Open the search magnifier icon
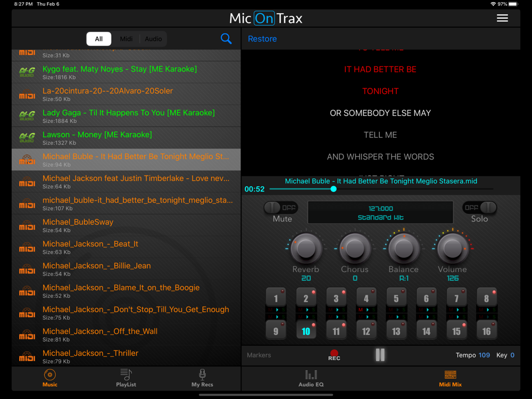Screen dimensions: 532x399 click(x=226, y=39)
